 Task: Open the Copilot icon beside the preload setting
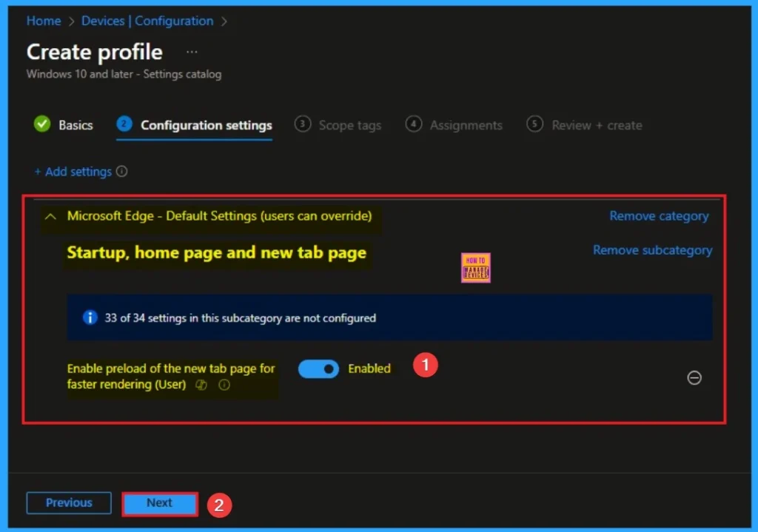(x=201, y=385)
